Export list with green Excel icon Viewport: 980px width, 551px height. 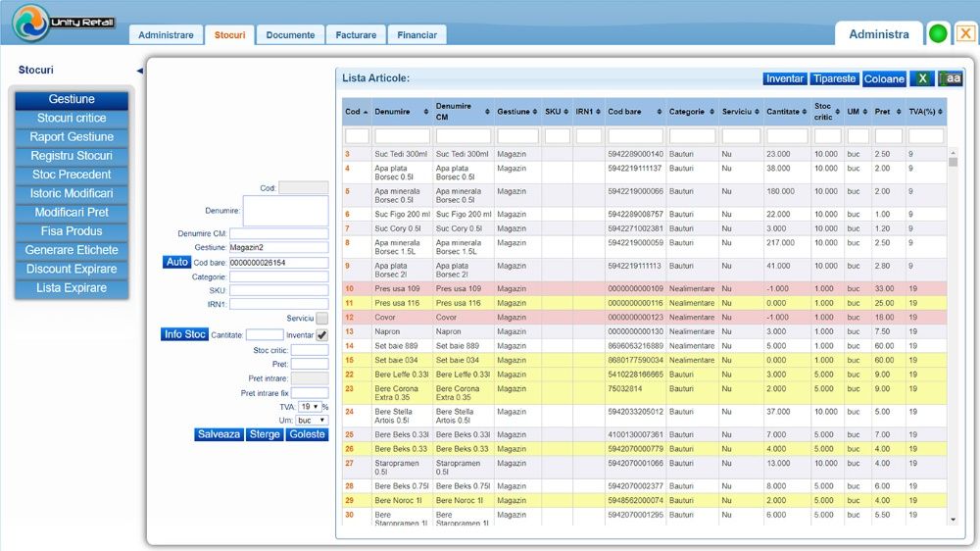[921, 78]
